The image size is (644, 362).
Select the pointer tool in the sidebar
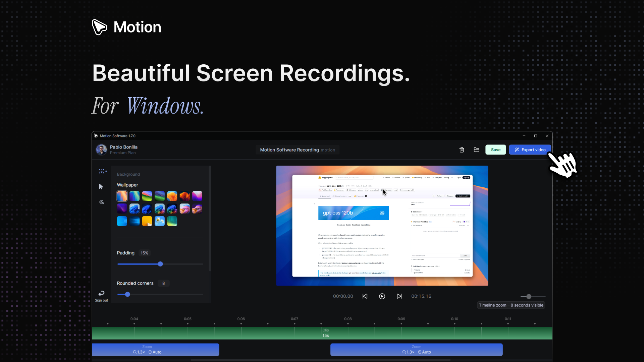[x=101, y=187]
